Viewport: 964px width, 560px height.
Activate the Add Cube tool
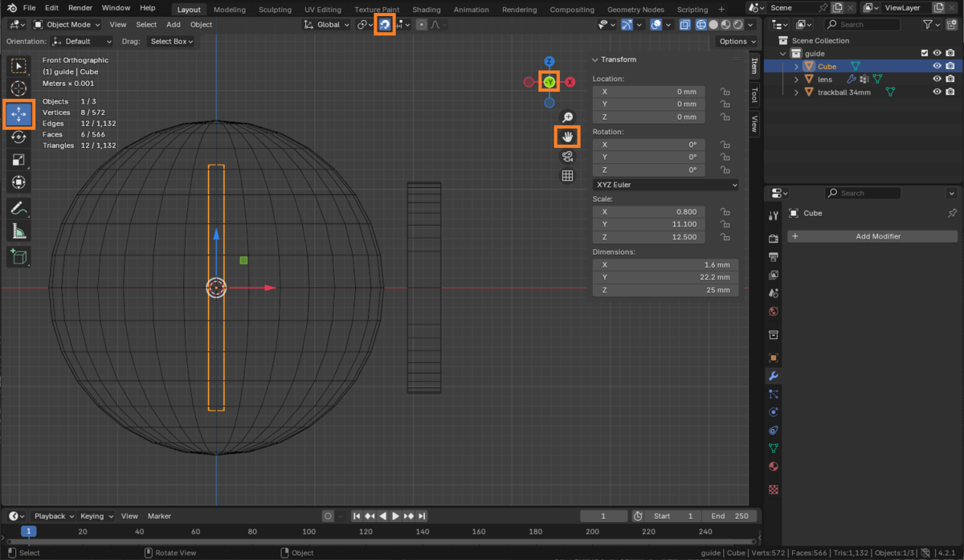18,257
